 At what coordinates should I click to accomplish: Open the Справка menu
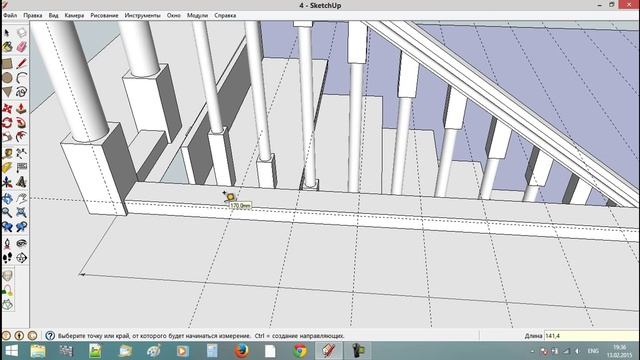point(225,16)
